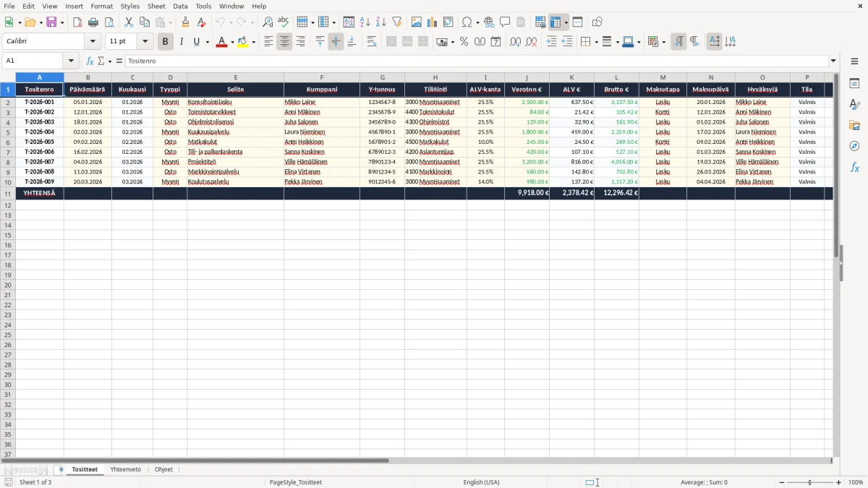Toggle Align Right
868x488 pixels.
[300, 42]
